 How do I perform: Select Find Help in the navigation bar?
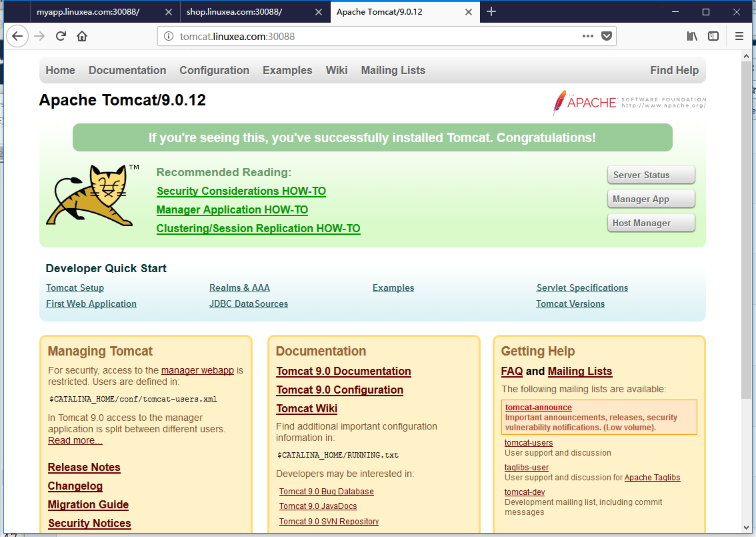pyautogui.click(x=674, y=71)
